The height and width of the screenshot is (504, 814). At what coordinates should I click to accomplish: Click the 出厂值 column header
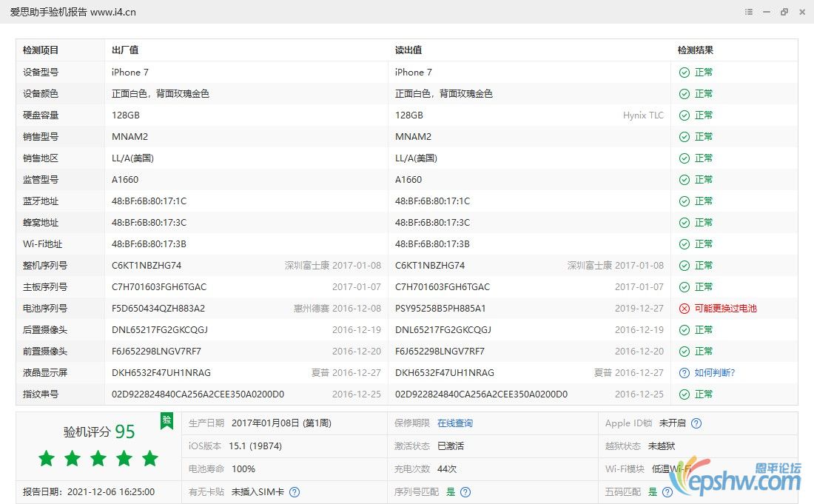[x=125, y=50]
